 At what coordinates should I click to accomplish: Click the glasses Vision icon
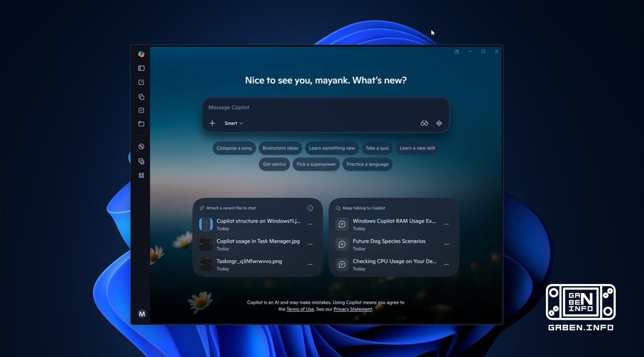(424, 123)
